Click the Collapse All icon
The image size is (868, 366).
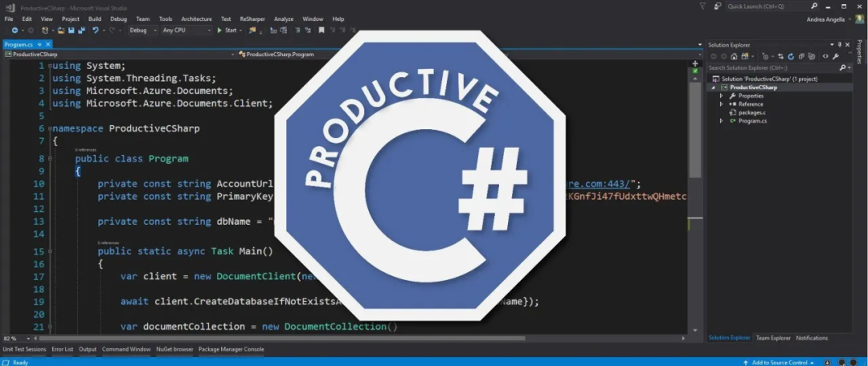point(801,56)
